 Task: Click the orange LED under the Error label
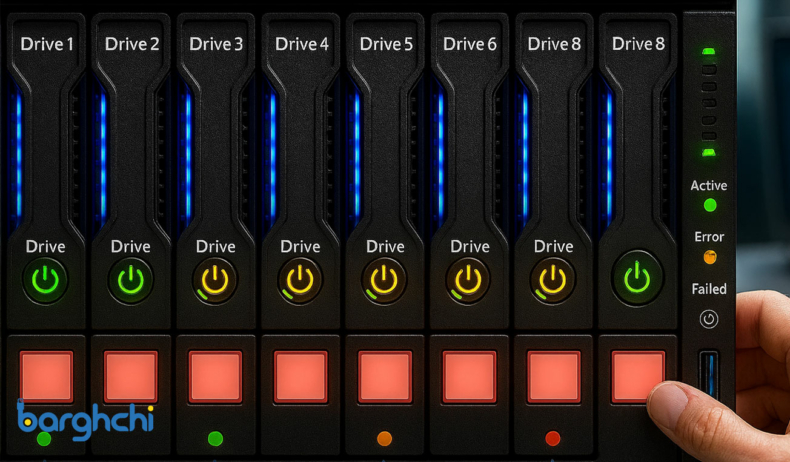[710, 257]
